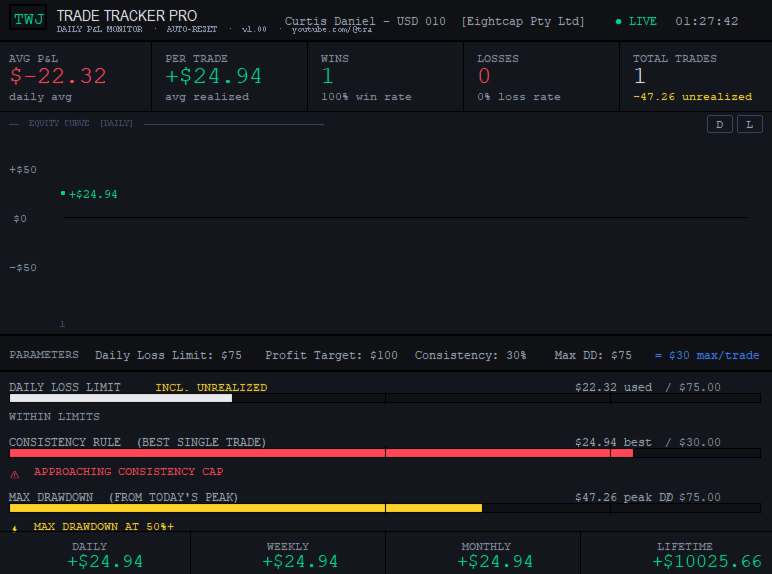Click the yellow Max Drawdown progress bar
Viewport: 772px width, 574px height.
tap(385, 508)
